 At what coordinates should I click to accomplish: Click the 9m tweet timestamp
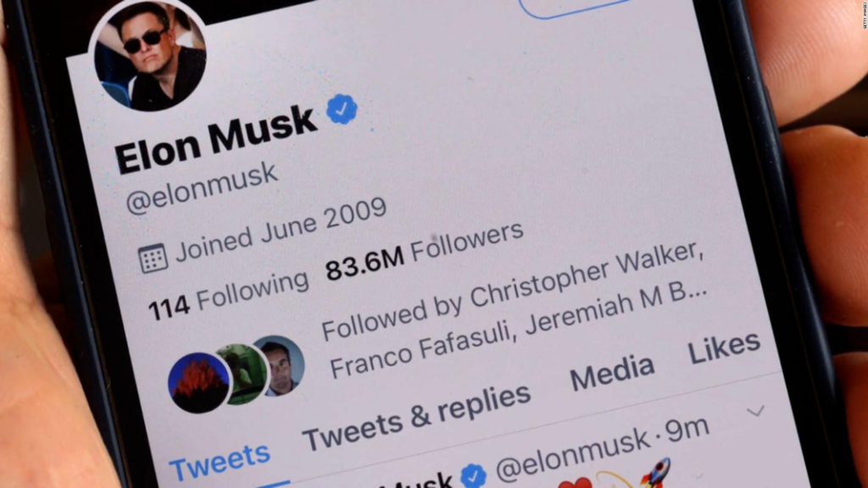pyautogui.click(x=687, y=430)
